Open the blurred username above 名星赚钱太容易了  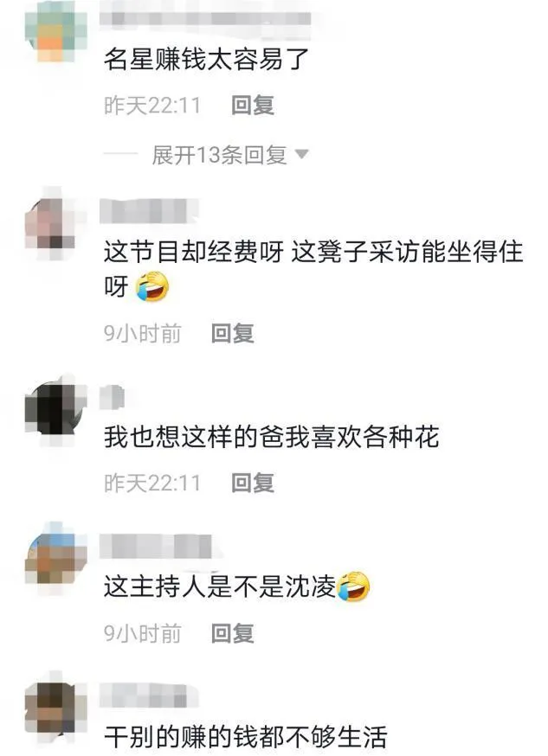click(205, 18)
